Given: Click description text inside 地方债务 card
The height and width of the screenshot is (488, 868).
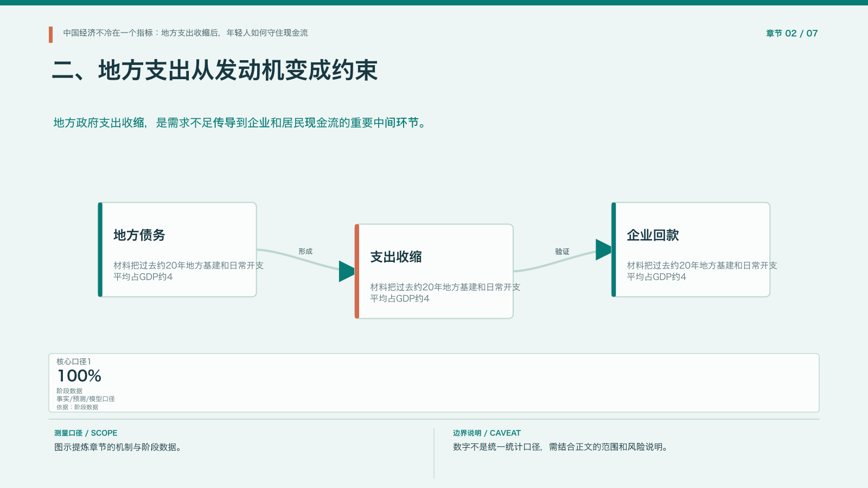Looking at the screenshot, I should 188,271.
